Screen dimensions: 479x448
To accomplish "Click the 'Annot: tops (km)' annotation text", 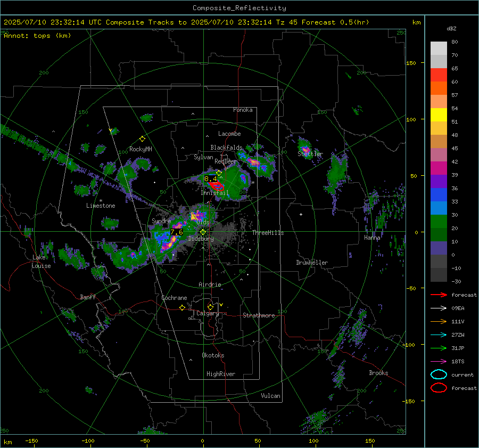I will (37, 36).
